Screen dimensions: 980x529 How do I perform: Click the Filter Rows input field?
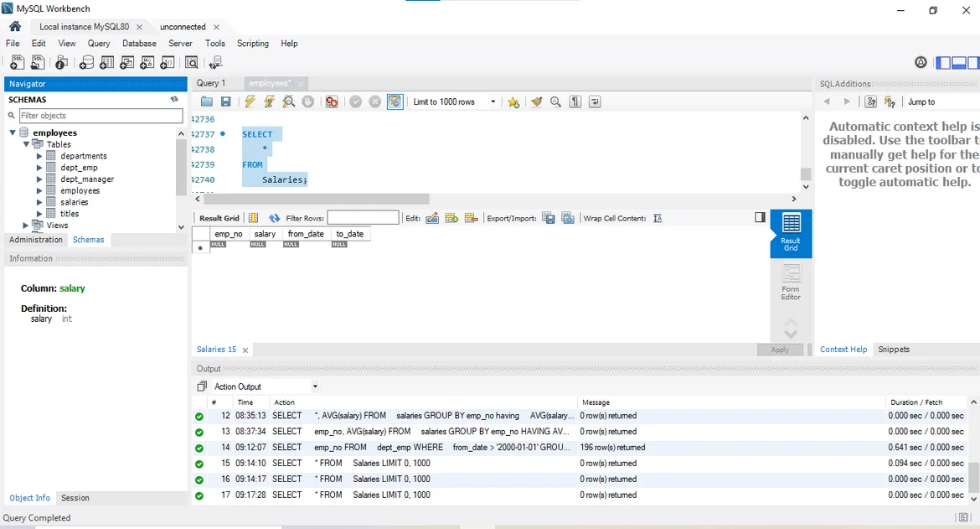pyautogui.click(x=363, y=218)
